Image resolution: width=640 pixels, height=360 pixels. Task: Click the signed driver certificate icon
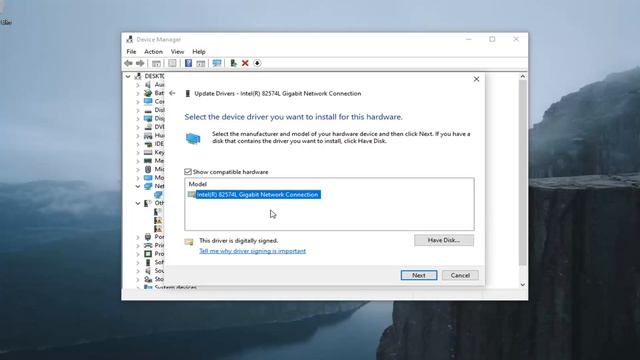pyautogui.click(x=189, y=242)
